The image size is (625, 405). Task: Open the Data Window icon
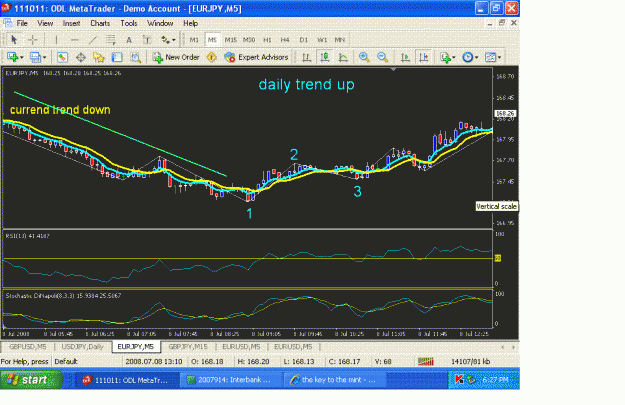coord(81,57)
